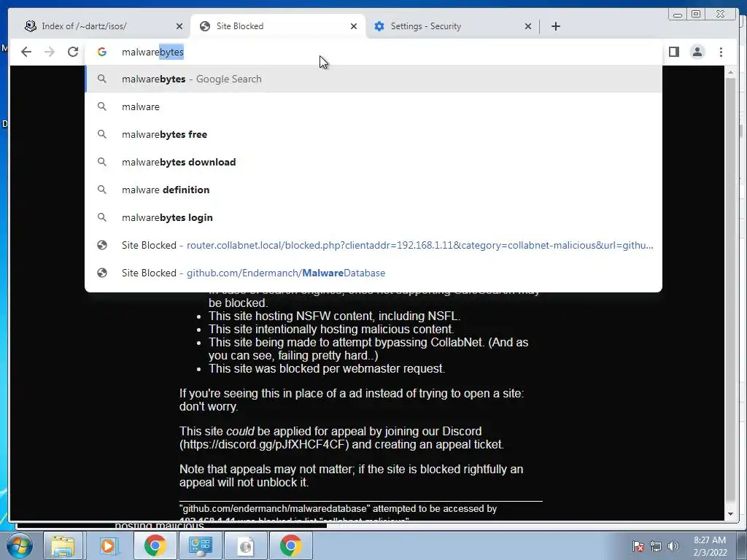Image resolution: width=747 pixels, height=560 pixels.
Task: Open the Windows Start menu
Action: coord(19,545)
